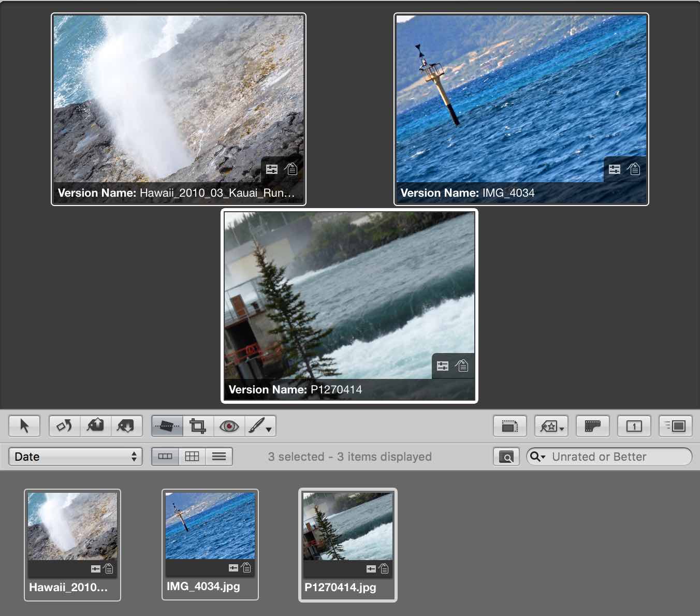Select the arrow Selection tool
The image size is (700, 616).
(24, 426)
